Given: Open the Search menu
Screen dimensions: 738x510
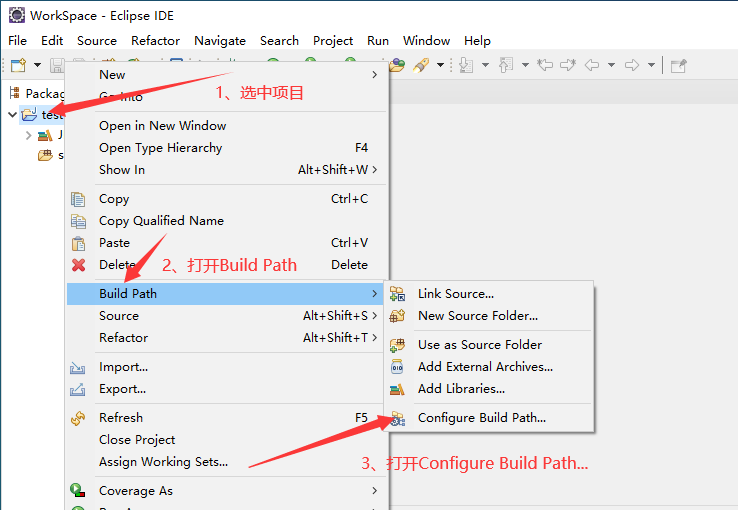Looking at the screenshot, I should [279, 41].
